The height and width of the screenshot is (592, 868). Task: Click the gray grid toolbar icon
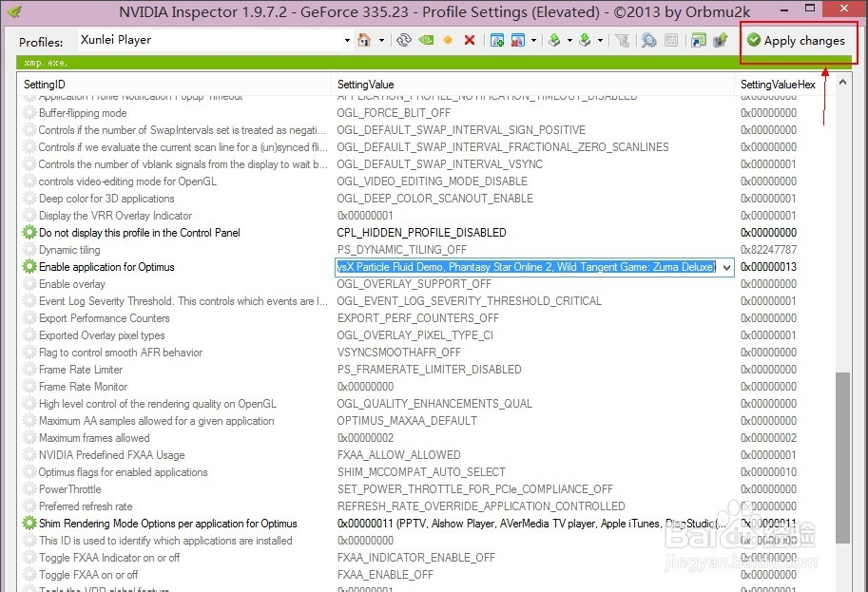coord(671,40)
